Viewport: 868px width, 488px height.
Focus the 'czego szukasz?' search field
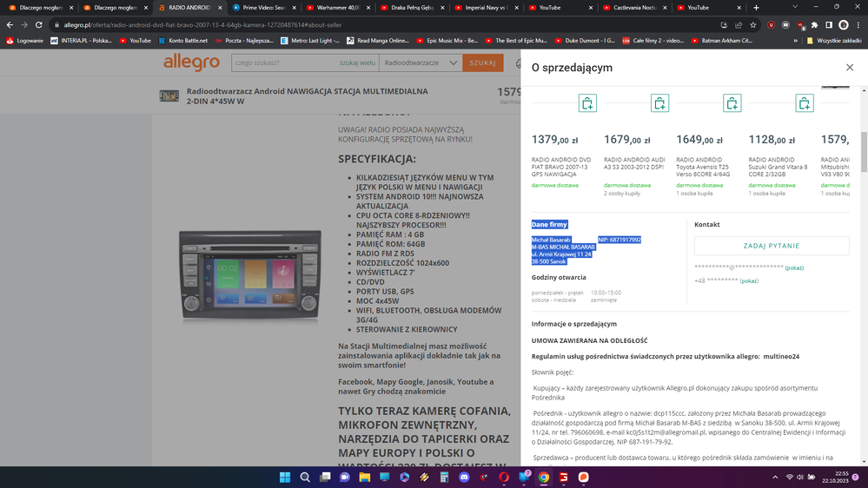(x=284, y=63)
